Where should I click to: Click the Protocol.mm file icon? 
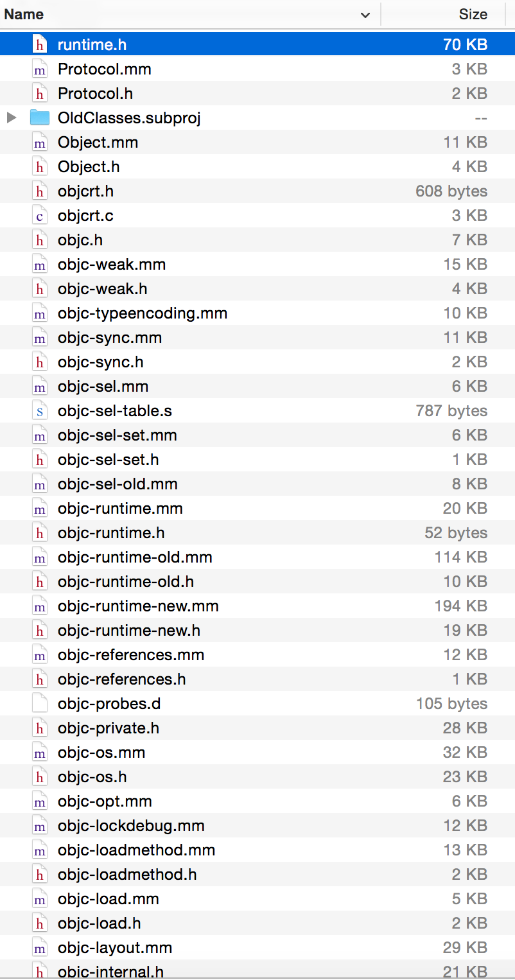40,69
